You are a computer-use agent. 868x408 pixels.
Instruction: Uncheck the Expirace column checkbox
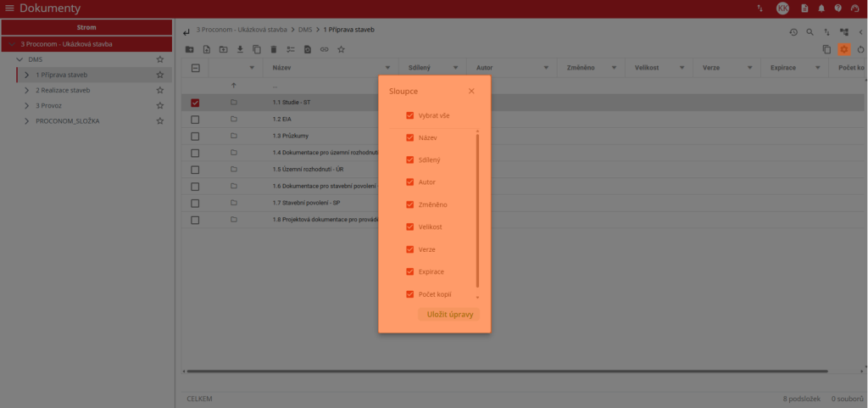click(410, 271)
